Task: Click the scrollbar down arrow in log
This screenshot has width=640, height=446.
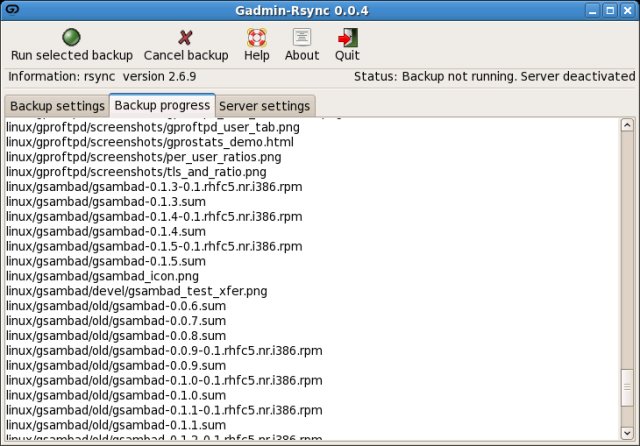Action: 626,431
